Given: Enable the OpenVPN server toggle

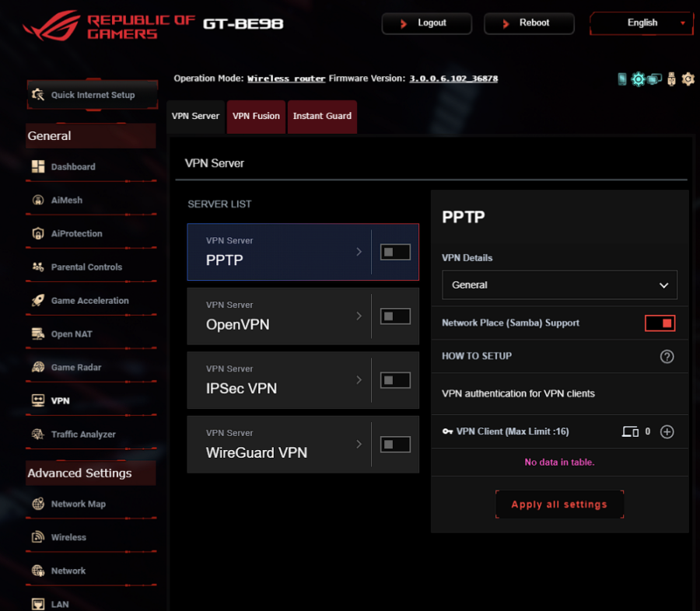Looking at the screenshot, I should [x=395, y=316].
